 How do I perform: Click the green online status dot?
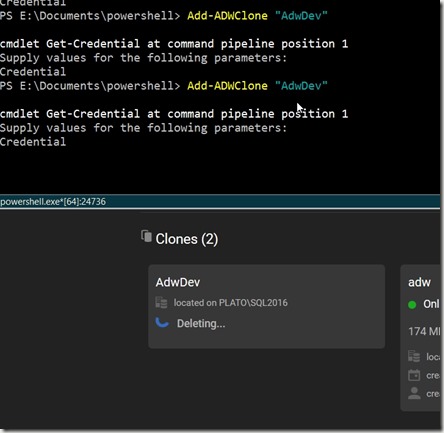click(412, 304)
